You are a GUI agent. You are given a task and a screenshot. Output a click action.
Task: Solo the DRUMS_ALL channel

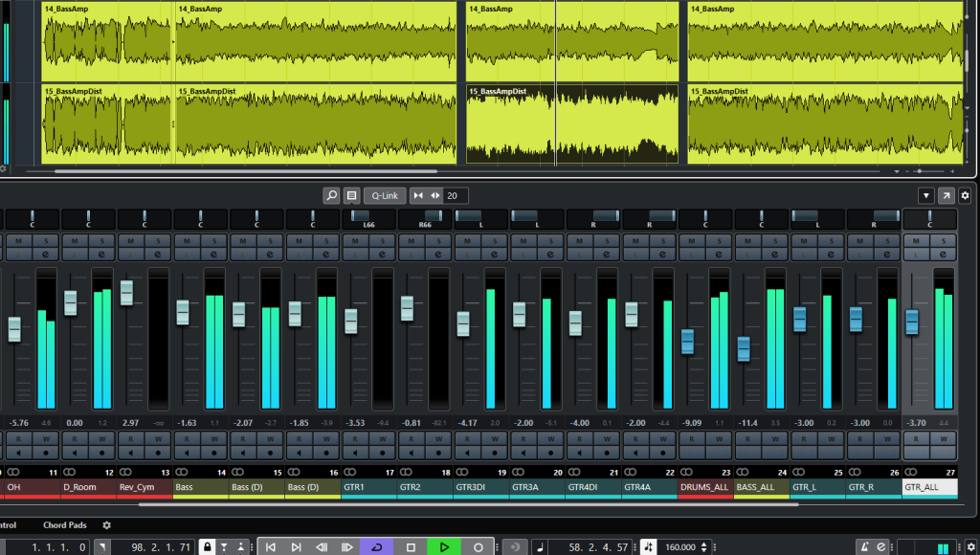[718, 241]
